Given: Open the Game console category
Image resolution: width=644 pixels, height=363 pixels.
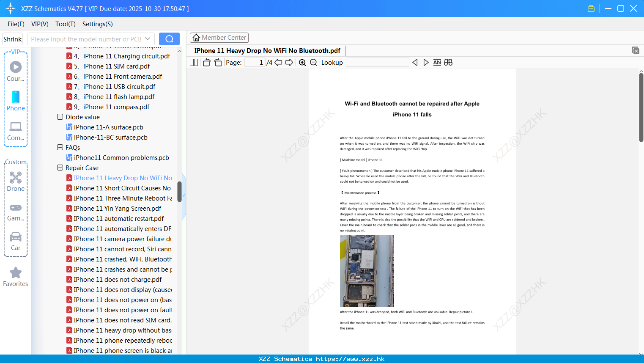Looking at the screenshot, I should point(16,212).
